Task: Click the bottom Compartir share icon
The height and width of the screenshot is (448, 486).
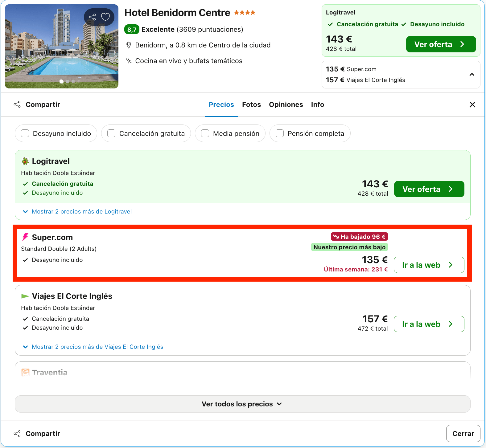Action: point(17,434)
